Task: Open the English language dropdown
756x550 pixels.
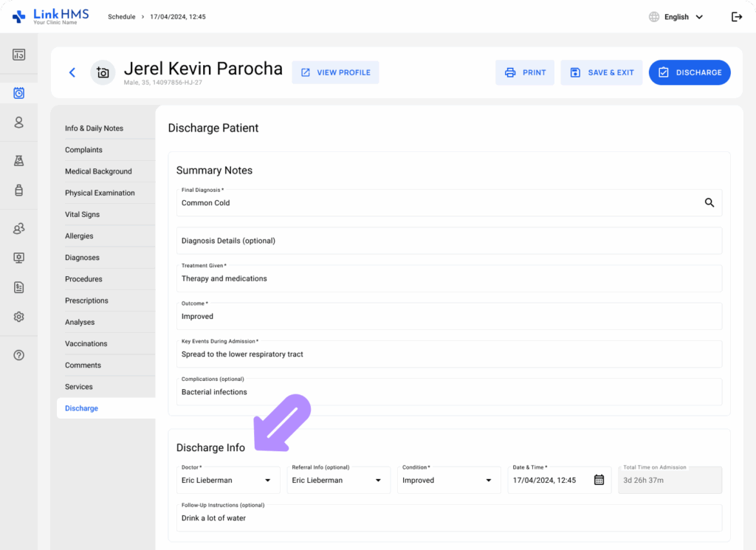Action: (x=676, y=17)
